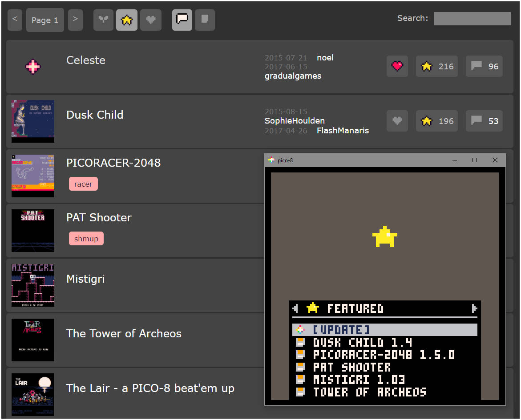Click Celeste's star count 216
The width and height of the screenshot is (521, 420).
(x=436, y=66)
